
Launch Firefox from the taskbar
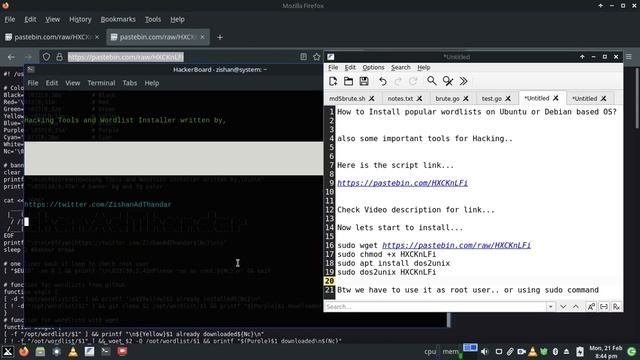coord(24,351)
